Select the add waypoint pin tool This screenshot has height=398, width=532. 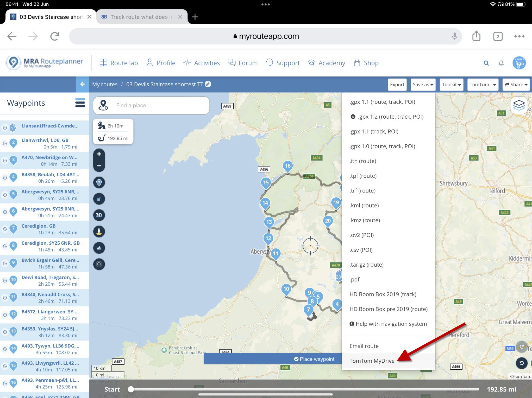99,182
